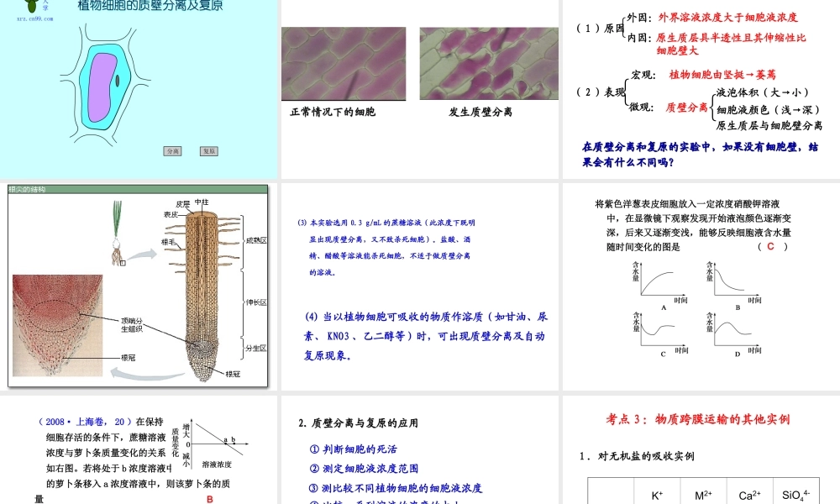
Task: Select the blue question about 没有细胞壁
Action: (x=701, y=155)
